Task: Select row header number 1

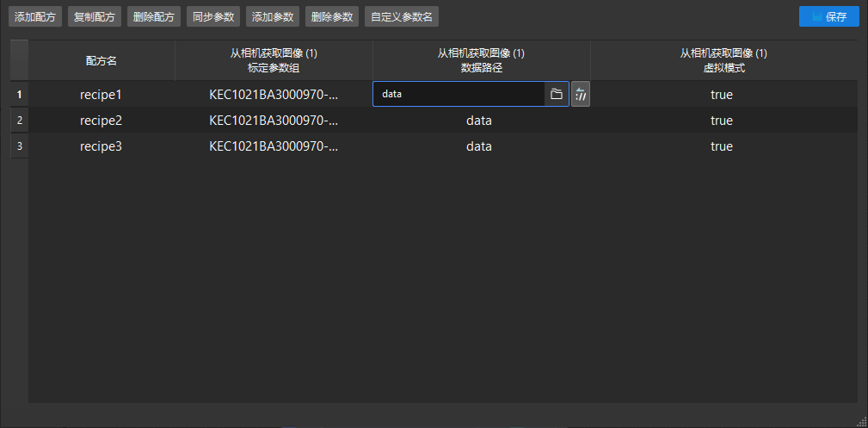Action: [x=20, y=94]
